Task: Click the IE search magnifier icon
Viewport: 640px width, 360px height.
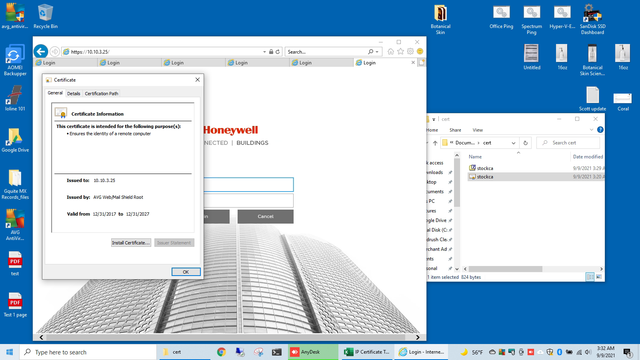Action: (x=370, y=52)
